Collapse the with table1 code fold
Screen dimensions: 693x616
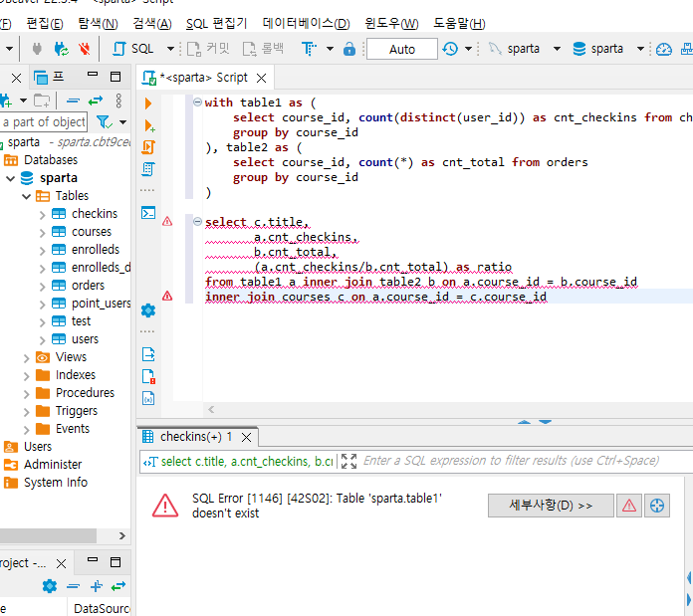click(197, 103)
